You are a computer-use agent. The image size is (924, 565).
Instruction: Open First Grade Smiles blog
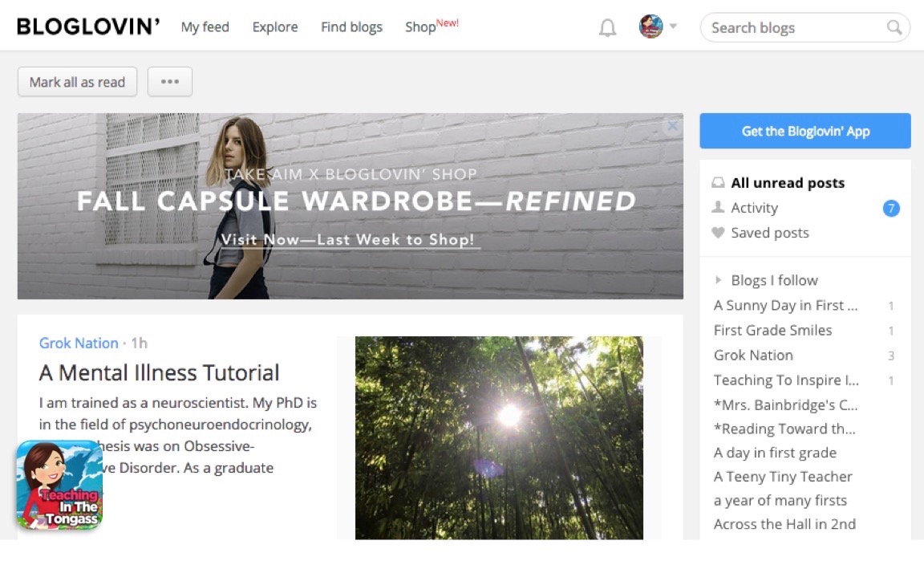coord(772,331)
